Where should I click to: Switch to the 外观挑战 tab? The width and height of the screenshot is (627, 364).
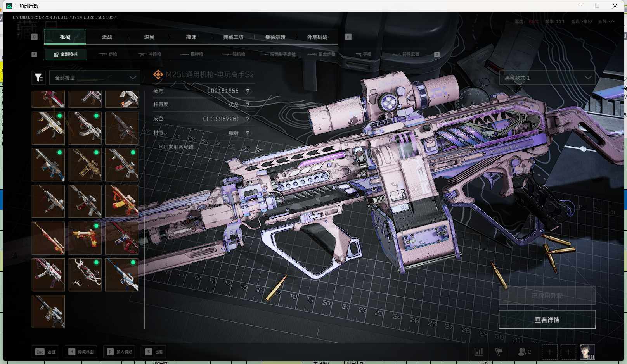(317, 37)
